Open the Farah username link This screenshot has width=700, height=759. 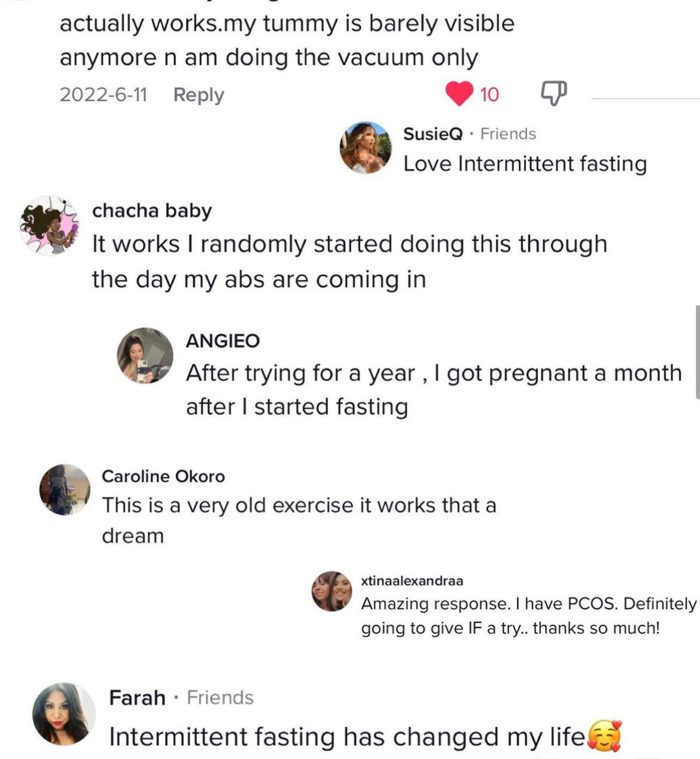click(x=137, y=697)
